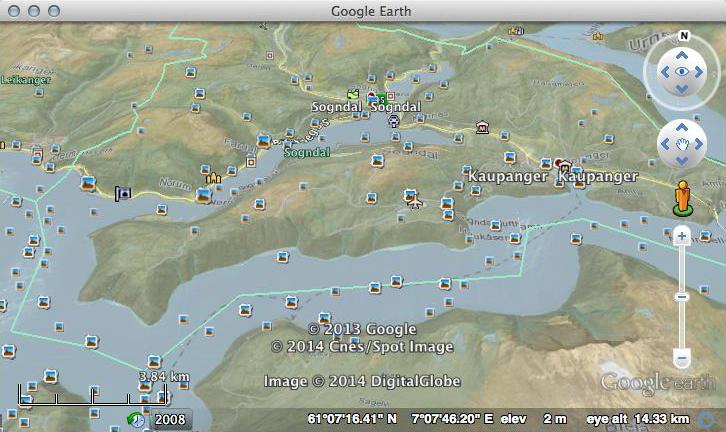
Task: Select the yellow church icon near Norum
Action: click(213, 177)
